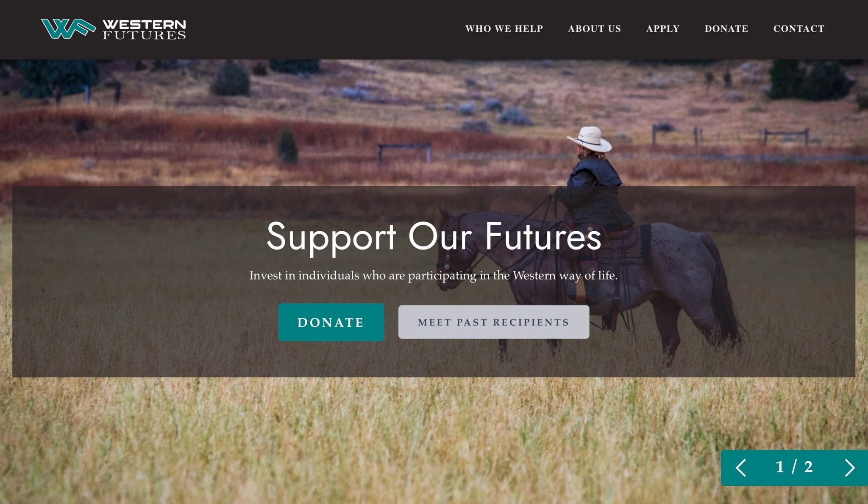Click the teal WF logo emblem
The width and height of the screenshot is (868, 504).
point(68,29)
